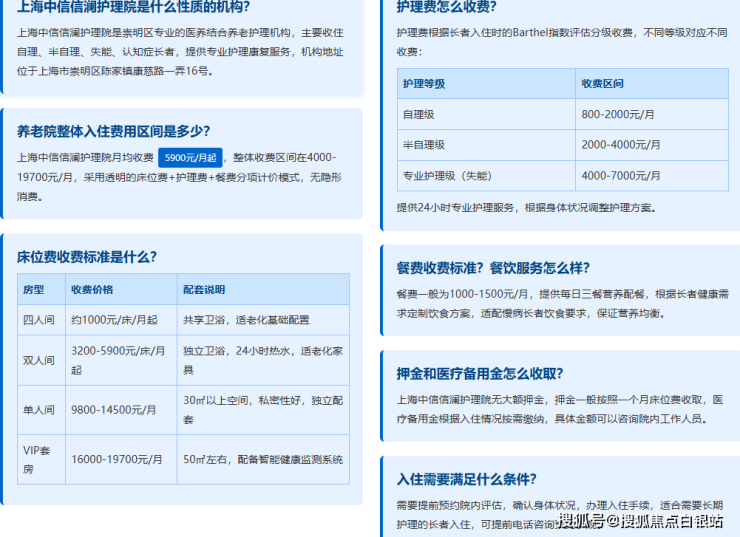
Task: Click the 独立卫浴,24小时热水 description cell
Action: [x=263, y=361]
